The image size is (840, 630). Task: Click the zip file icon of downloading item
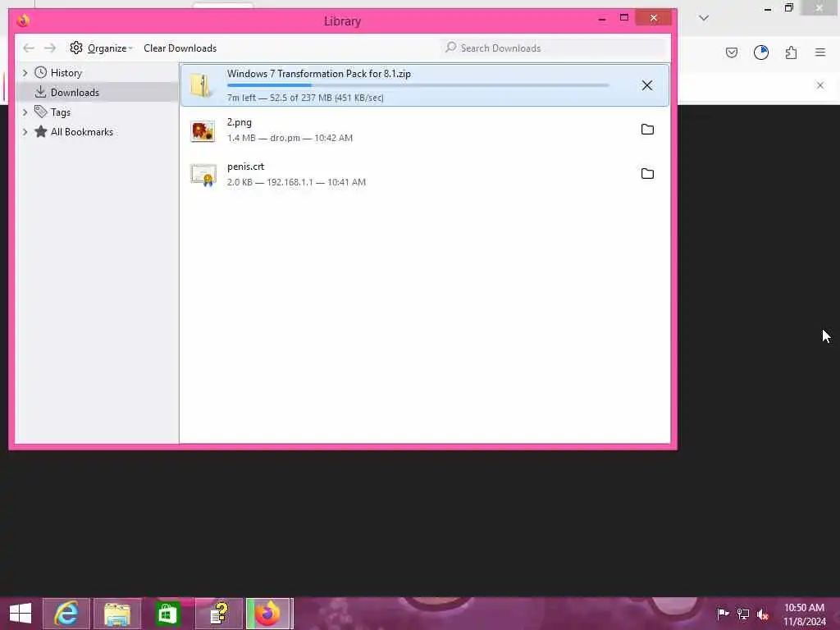201,84
